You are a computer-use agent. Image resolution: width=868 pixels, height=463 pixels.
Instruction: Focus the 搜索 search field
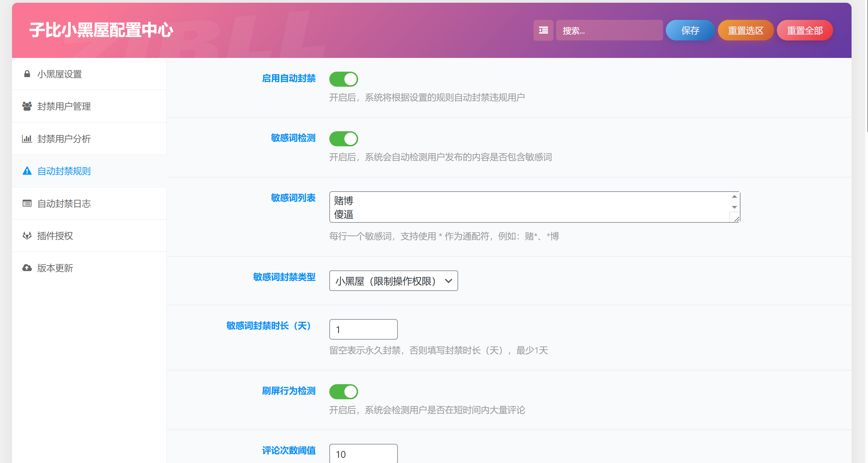pos(609,30)
